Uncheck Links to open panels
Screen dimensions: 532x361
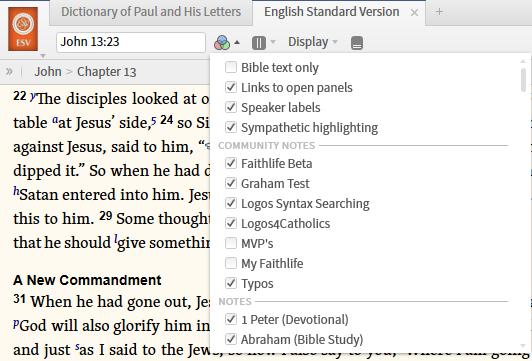(231, 87)
